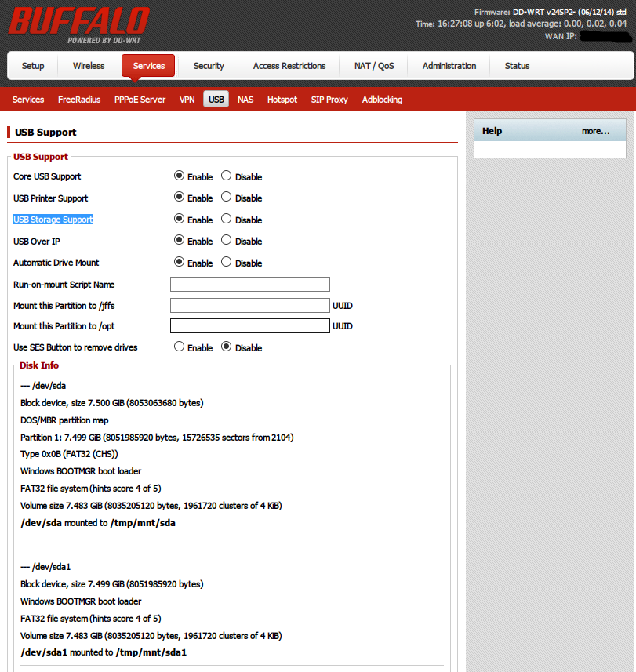The width and height of the screenshot is (636, 672).
Task: Click the Buffalo logo
Action: point(78,24)
